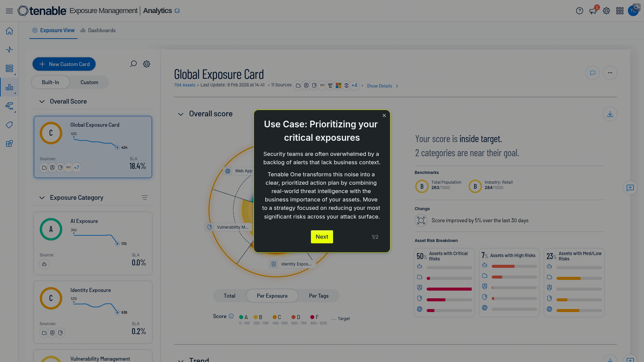Select the Identity Exposure card
The image size is (644, 362).
point(93,312)
